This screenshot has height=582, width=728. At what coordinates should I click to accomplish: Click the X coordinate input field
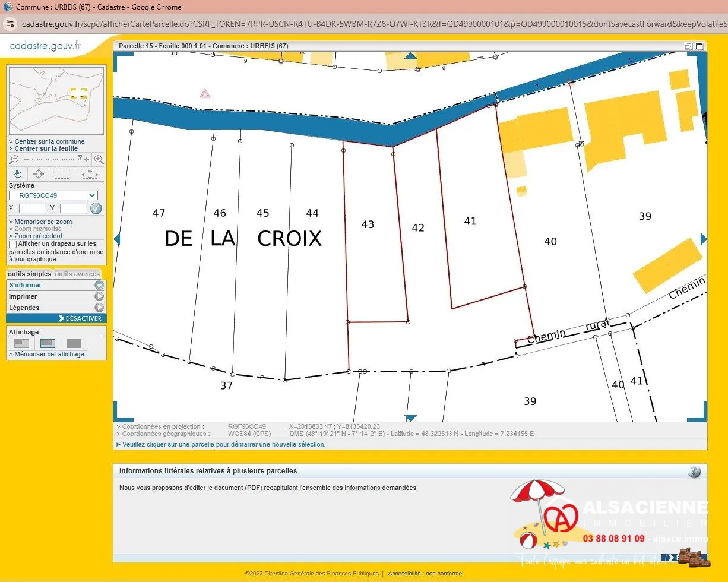tap(32, 208)
